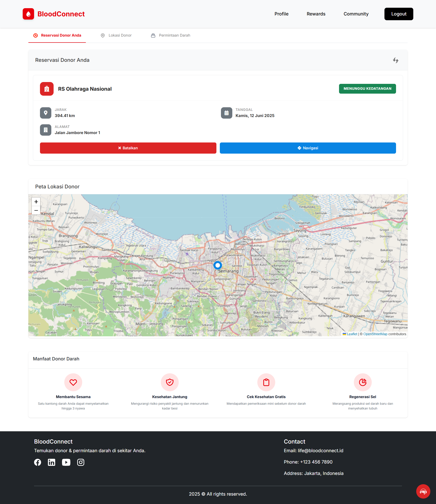
Task: Zoom in on the donor map
Action: pos(36,202)
